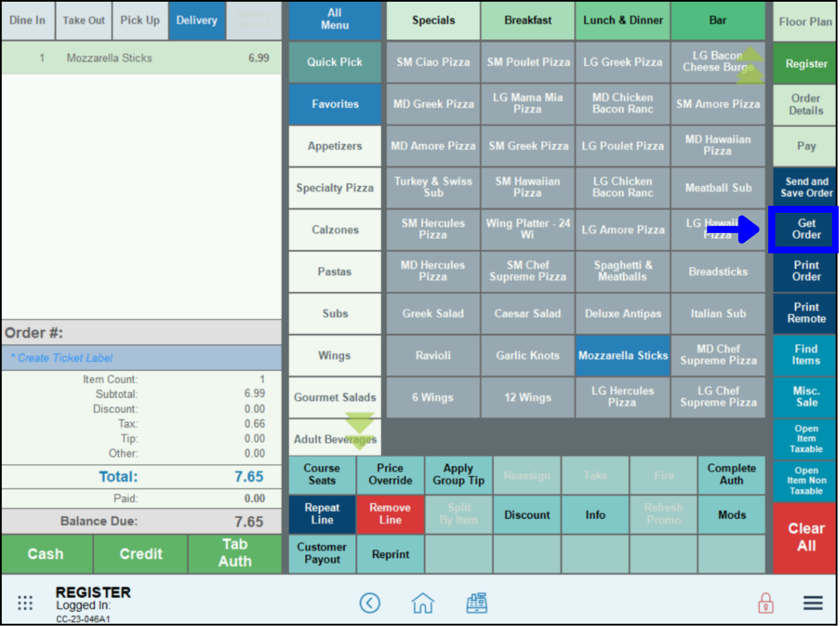This screenshot has height=626, width=840.
Task: Open the dotted grid apps icon
Action: pyautogui.click(x=25, y=603)
